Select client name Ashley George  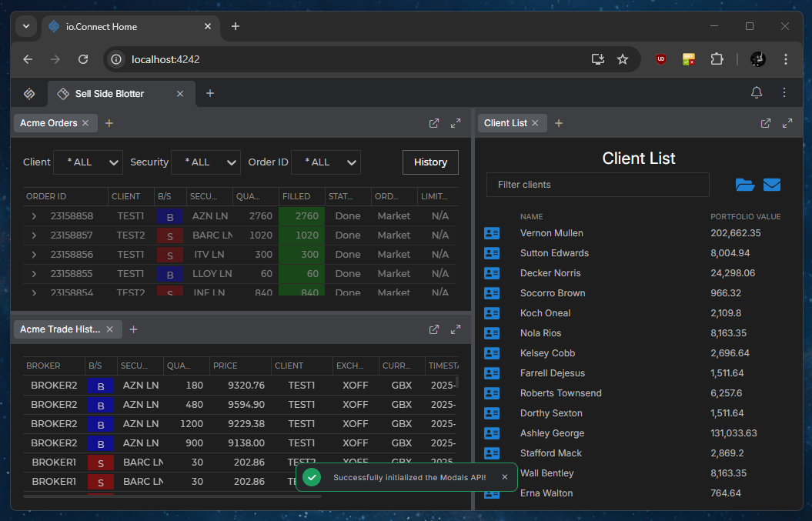(552, 433)
